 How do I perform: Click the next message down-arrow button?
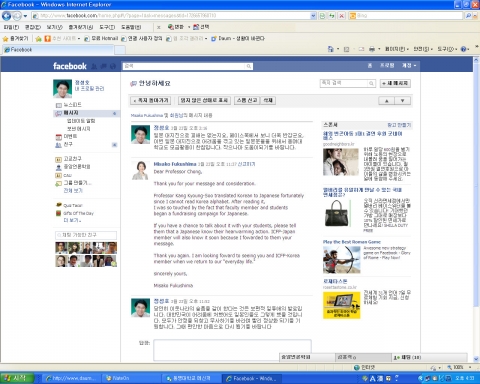tap(403, 101)
